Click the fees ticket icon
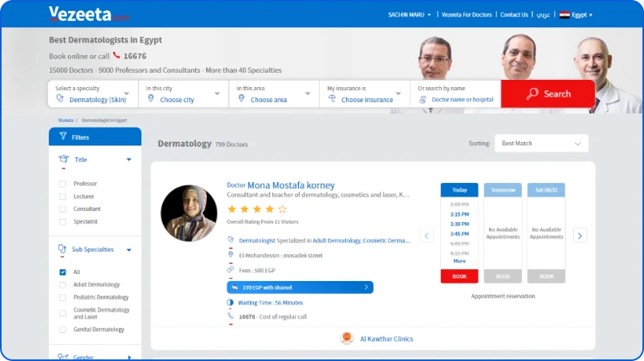Image resolution: width=644 pixels, height=361 pixels. (230, 270)
